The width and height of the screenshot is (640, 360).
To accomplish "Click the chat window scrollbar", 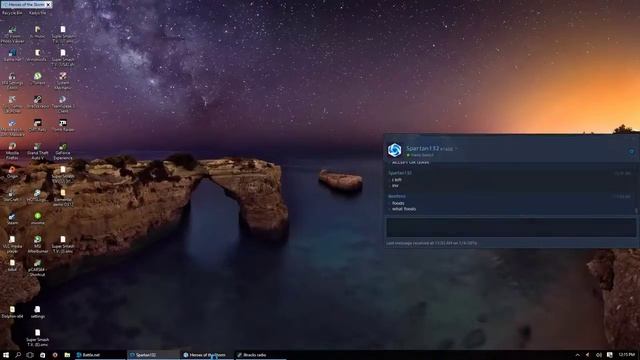I will click(636, 211).
